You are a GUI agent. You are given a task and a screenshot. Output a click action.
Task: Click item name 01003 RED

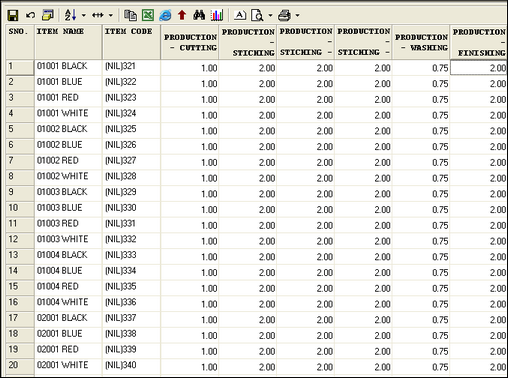(58, 223)
